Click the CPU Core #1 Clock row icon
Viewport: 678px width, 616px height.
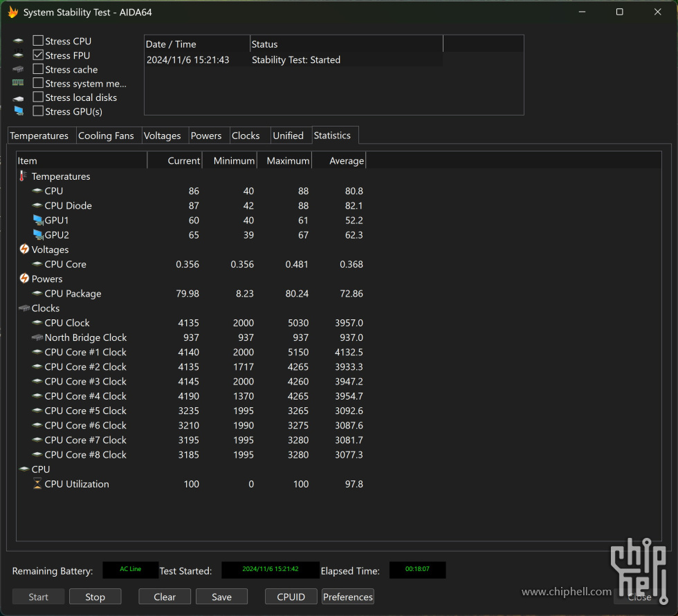[37, 352]
